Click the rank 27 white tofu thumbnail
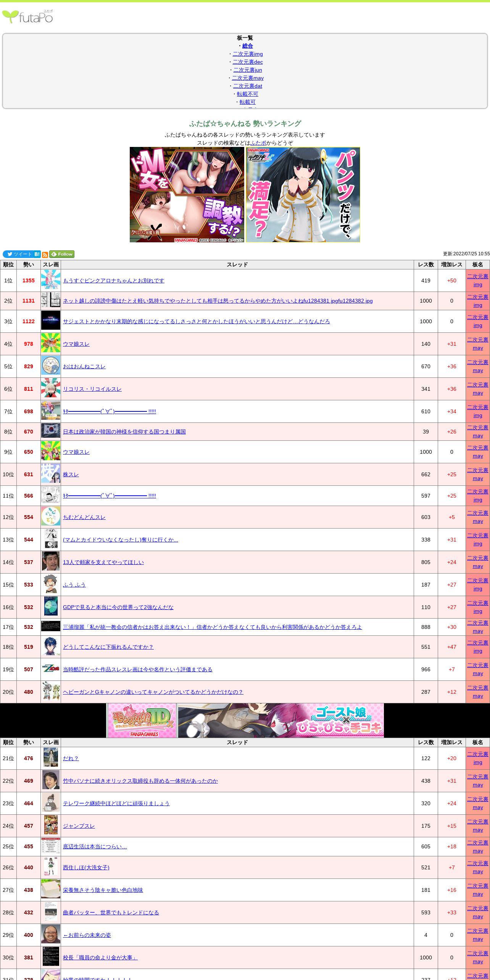 tap(51, 889)
